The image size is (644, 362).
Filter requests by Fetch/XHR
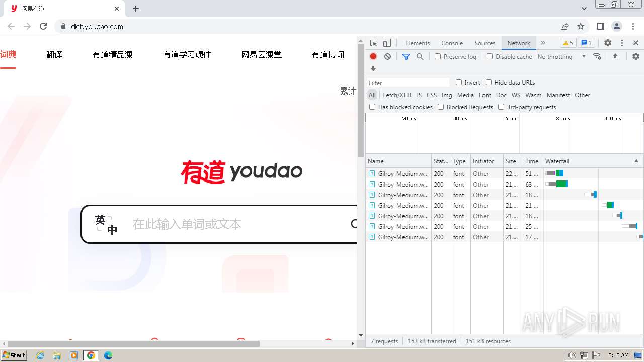[x=397, y=95]
